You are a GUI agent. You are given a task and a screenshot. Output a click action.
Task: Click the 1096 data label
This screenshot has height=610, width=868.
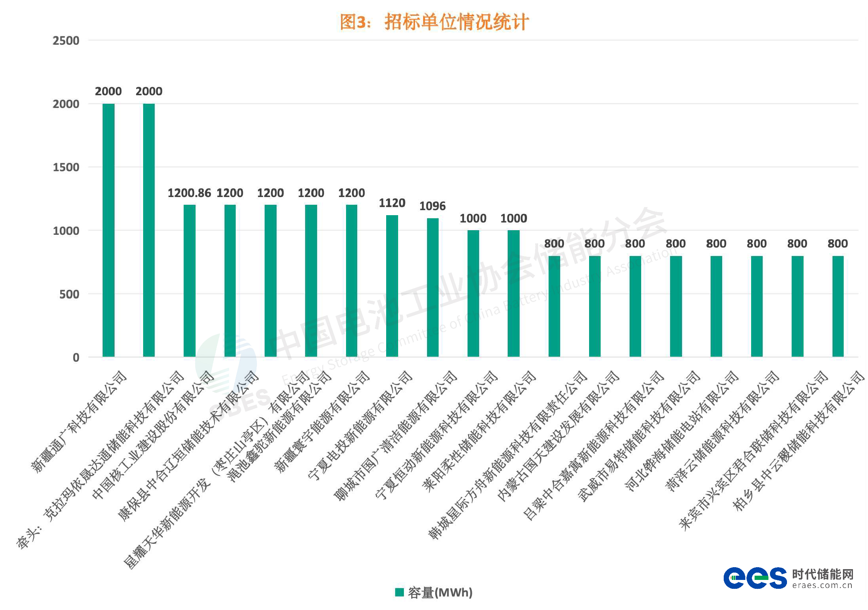tap(432, 206)
